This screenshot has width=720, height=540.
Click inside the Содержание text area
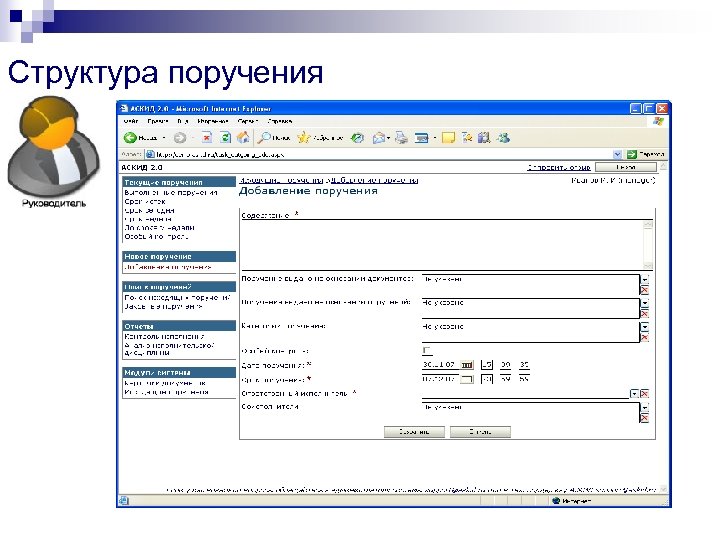pyautogui.click(x=442, y=245)
